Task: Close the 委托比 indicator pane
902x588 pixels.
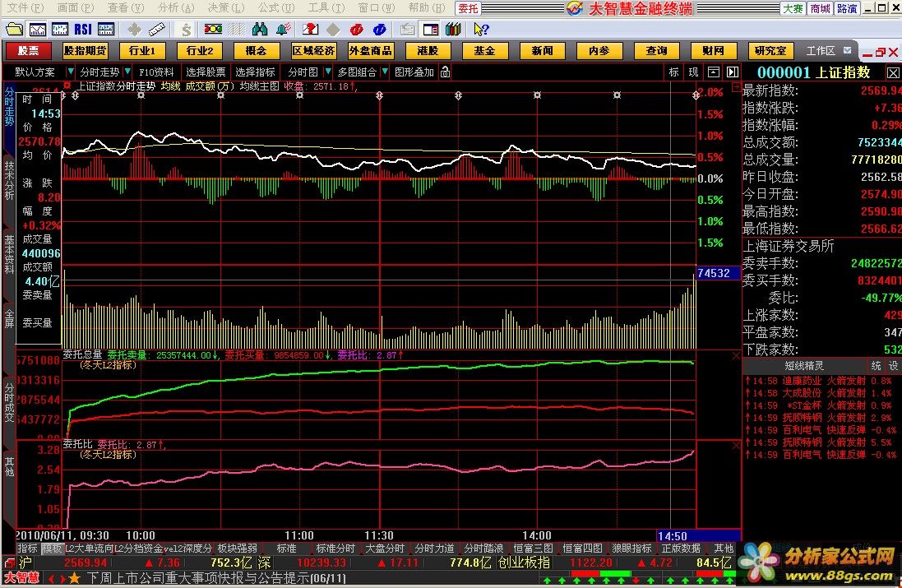Action: pos(736,446)
